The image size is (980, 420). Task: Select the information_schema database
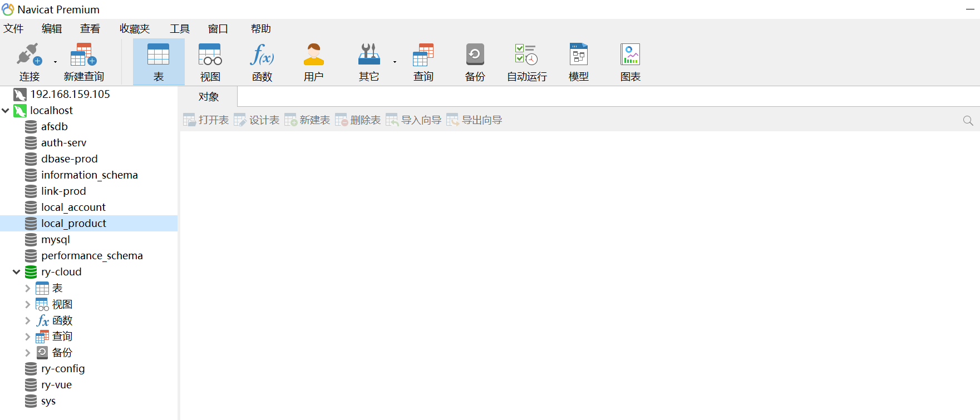coord(89,175)
